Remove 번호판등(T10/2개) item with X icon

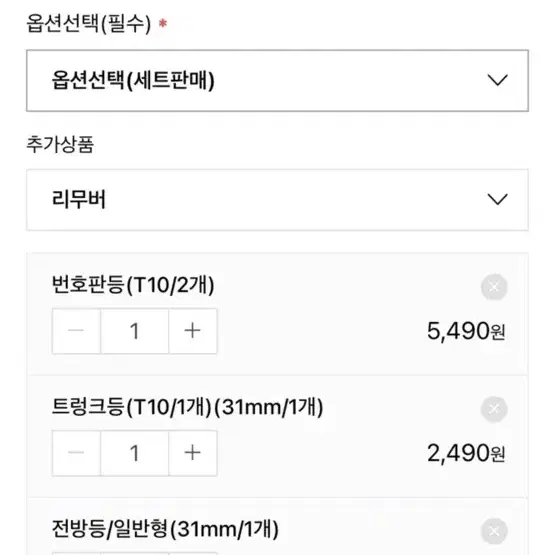494,287
